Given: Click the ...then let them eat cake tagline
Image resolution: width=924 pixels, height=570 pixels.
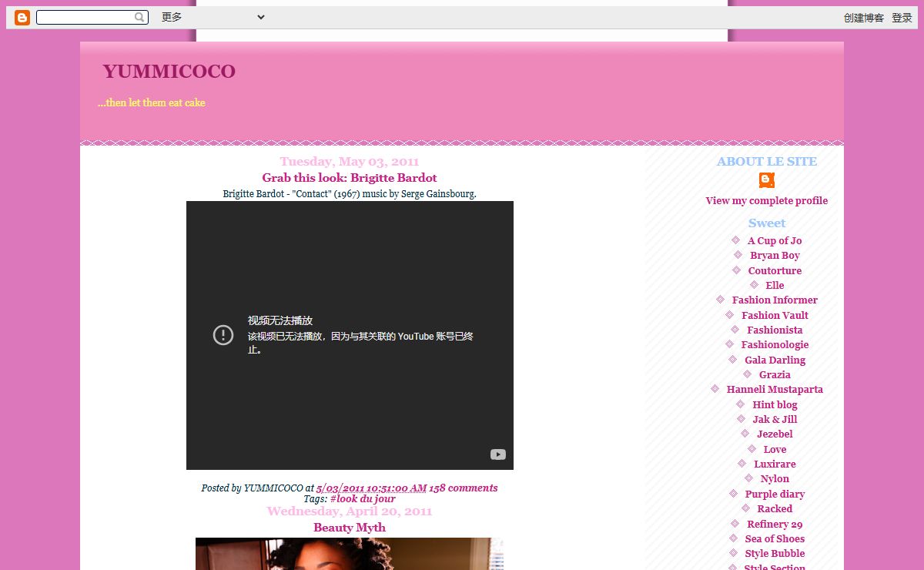Looking at the screenshot, I should (x=152, y=102).
